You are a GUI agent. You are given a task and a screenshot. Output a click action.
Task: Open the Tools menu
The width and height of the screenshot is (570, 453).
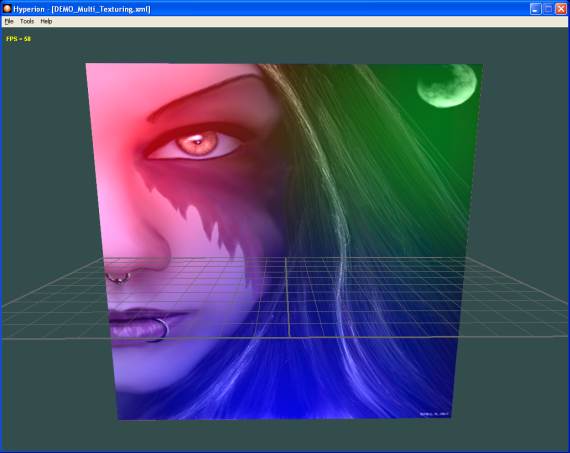coord(27,21)
